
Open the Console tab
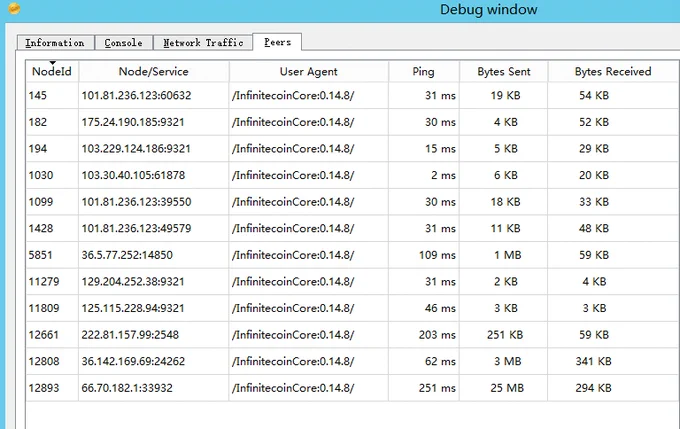(124, 43)
